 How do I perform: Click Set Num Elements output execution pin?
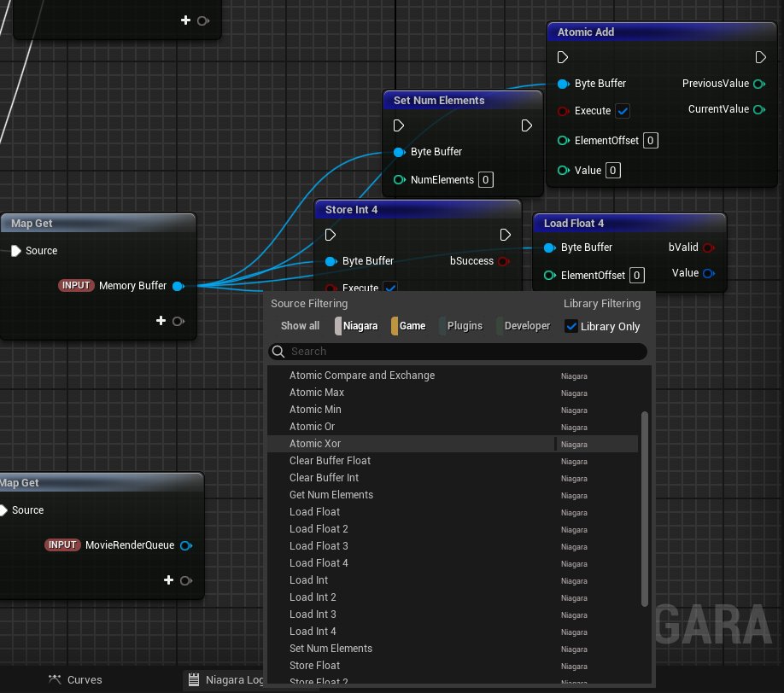coord(526,125)
